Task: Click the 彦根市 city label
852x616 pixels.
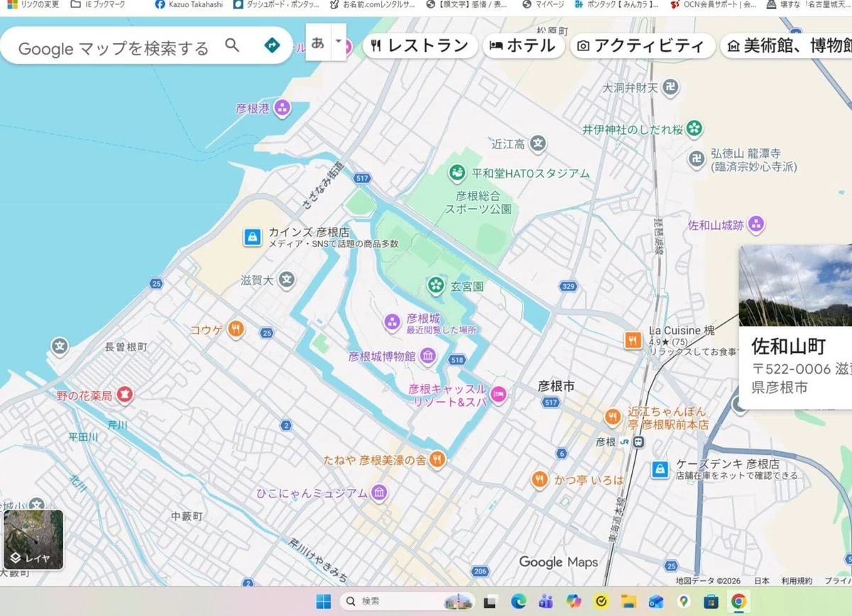Action: [556, 386]
